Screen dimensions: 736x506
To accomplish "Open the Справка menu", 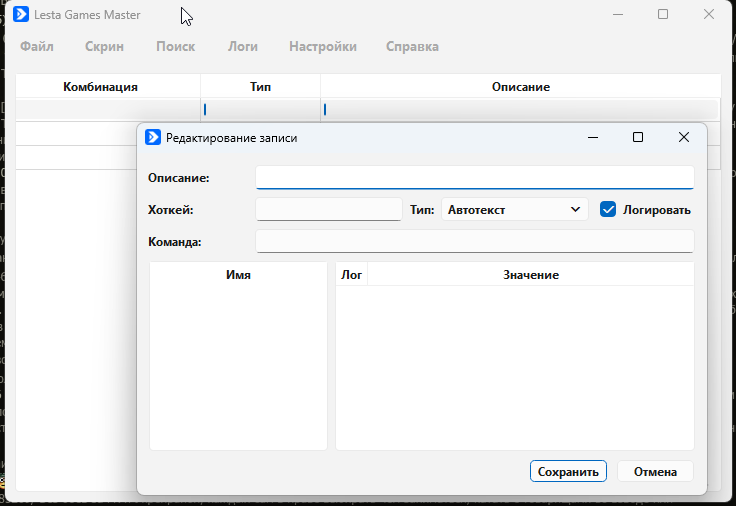I will (412, 46).
